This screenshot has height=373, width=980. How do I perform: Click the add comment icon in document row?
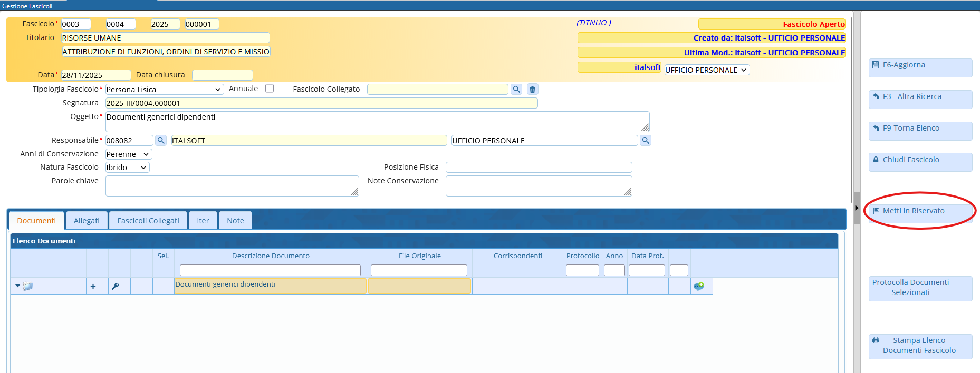(699, 286)
